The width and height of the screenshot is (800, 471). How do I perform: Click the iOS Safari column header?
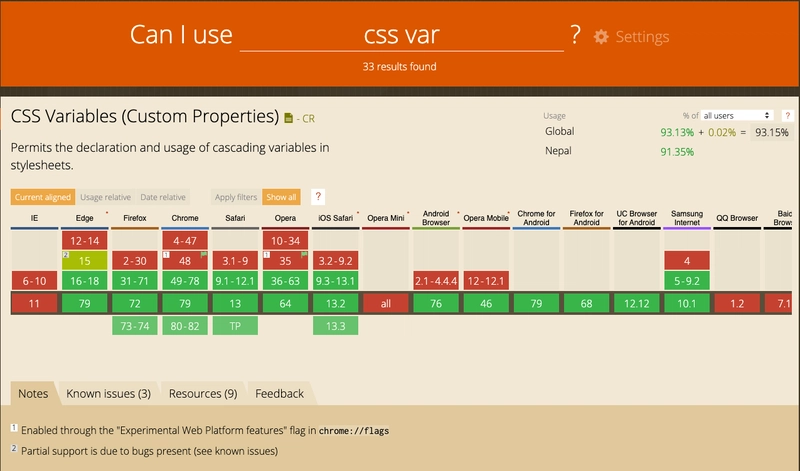[336, 218]
